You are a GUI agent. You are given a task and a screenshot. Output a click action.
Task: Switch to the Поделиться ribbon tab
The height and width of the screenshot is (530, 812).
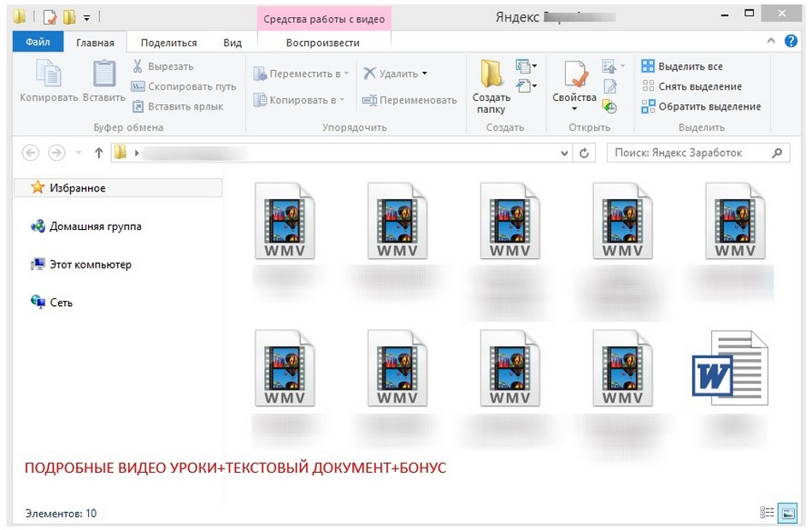point(169,43)
